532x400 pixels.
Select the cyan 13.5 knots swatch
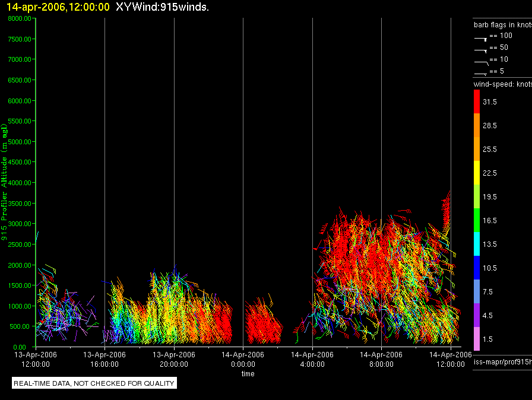tap(477, 244)
